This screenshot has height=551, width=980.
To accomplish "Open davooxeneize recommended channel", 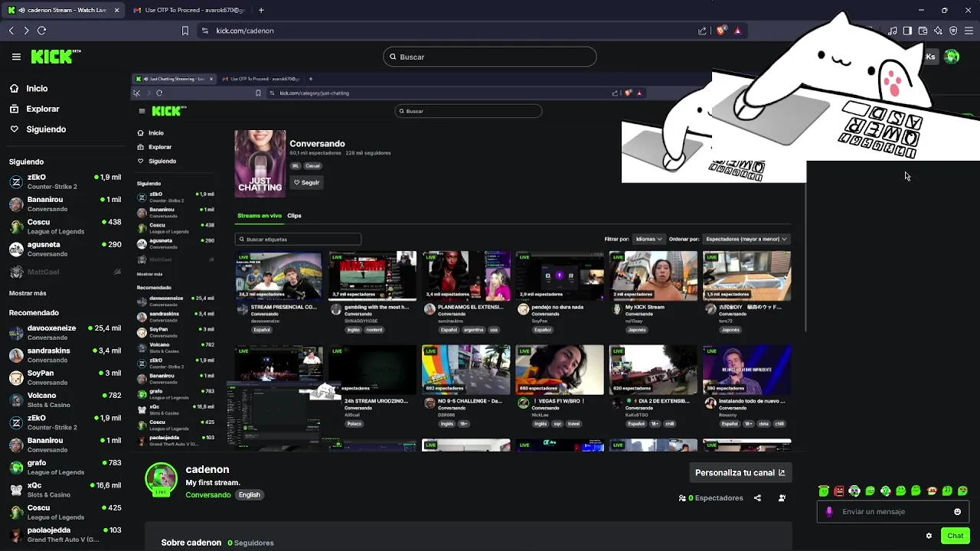I will pyautogui.click(x=65, y=332).
